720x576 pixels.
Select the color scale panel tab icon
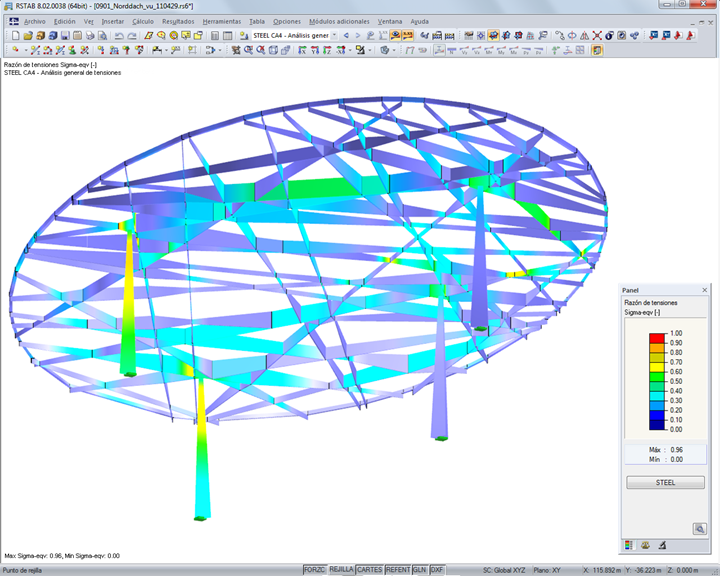pyautogui.click(x=628, y=545)
